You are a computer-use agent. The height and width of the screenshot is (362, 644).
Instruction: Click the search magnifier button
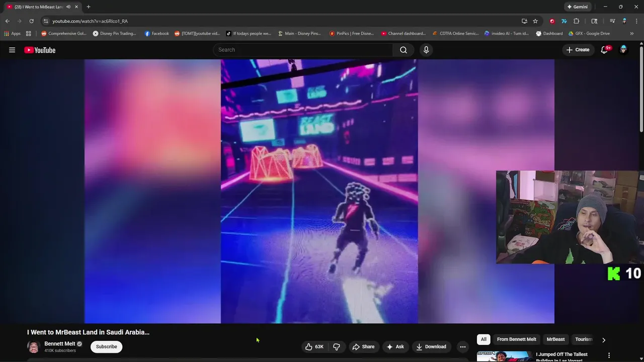[404, 50]
